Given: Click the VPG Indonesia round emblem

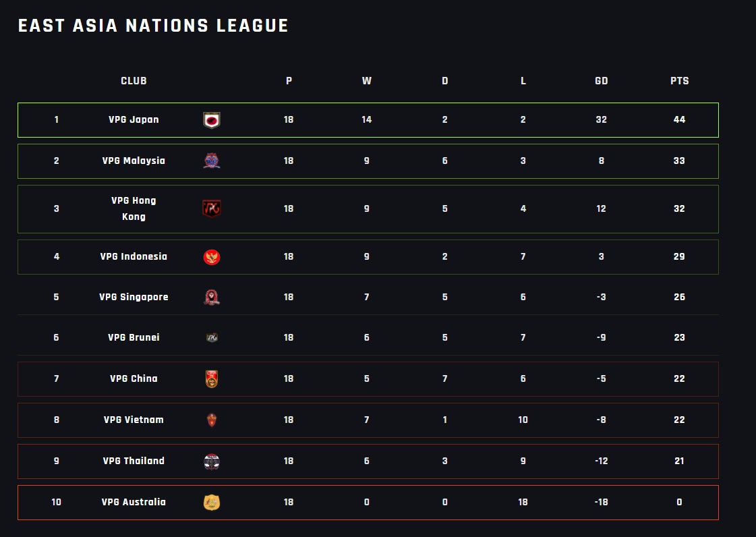Looking at the screenshot, I should pos(212,257).
